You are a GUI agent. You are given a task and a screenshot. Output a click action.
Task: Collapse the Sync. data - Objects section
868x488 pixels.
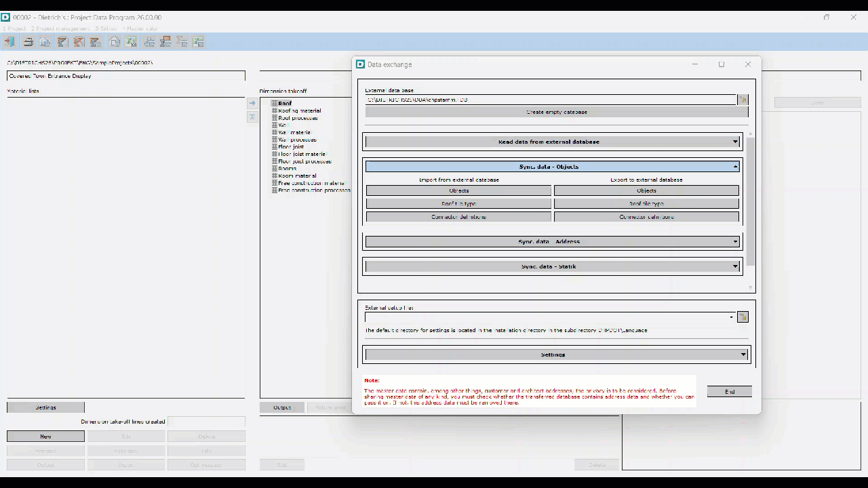coord(735,167)
